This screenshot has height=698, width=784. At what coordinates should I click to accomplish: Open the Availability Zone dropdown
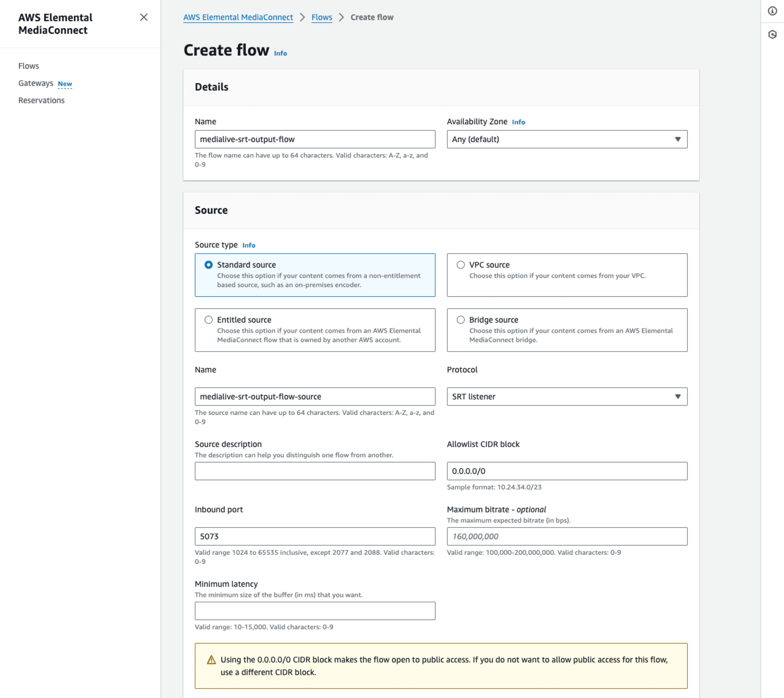coord(567,139)
